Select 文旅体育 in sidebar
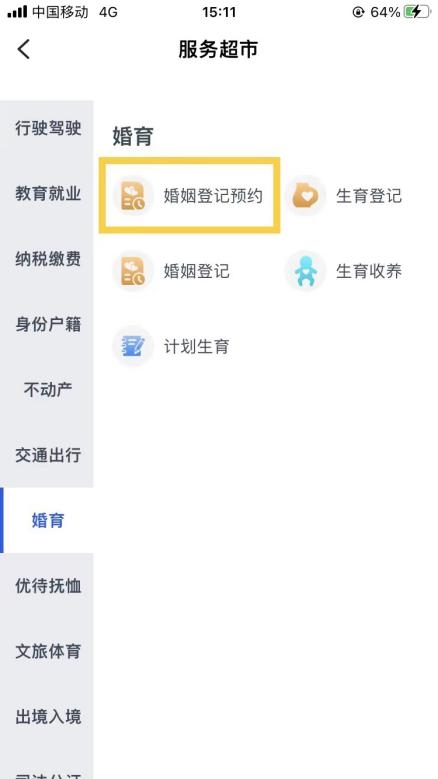 point(48,651)
